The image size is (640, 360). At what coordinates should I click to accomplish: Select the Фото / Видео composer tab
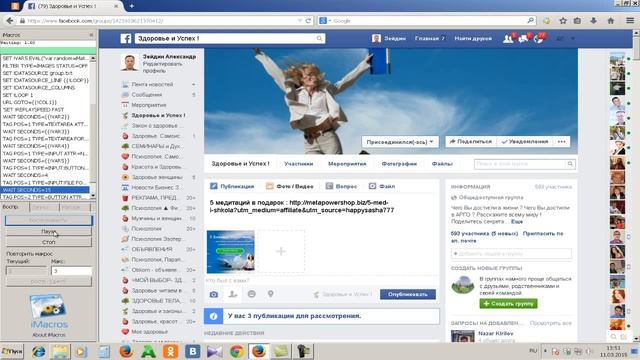point(290,186)
